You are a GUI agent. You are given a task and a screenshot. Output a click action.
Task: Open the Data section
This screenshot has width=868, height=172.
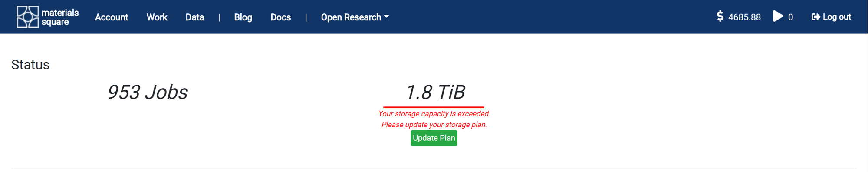coord(195,17)
